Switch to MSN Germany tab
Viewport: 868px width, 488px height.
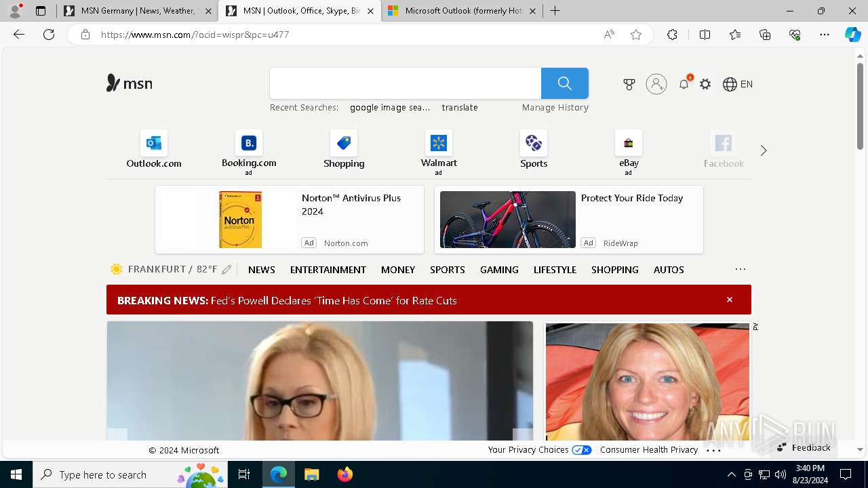coord(138,11)
